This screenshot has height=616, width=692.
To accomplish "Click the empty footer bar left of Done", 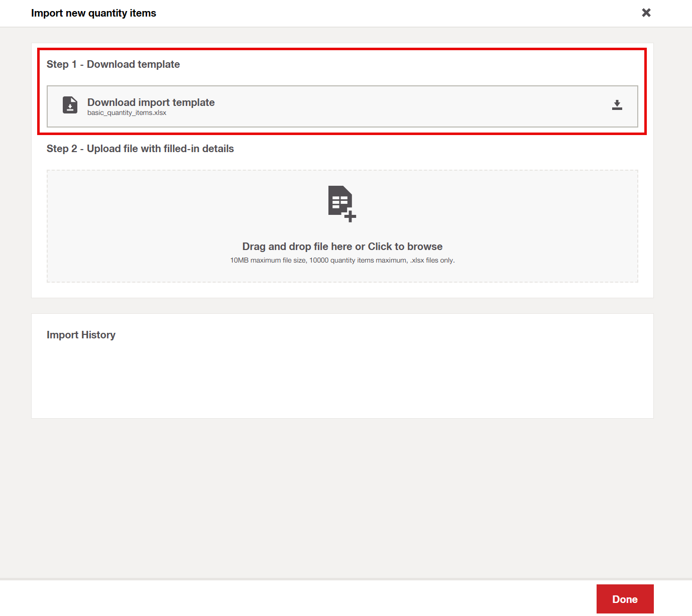I will 301,598.
